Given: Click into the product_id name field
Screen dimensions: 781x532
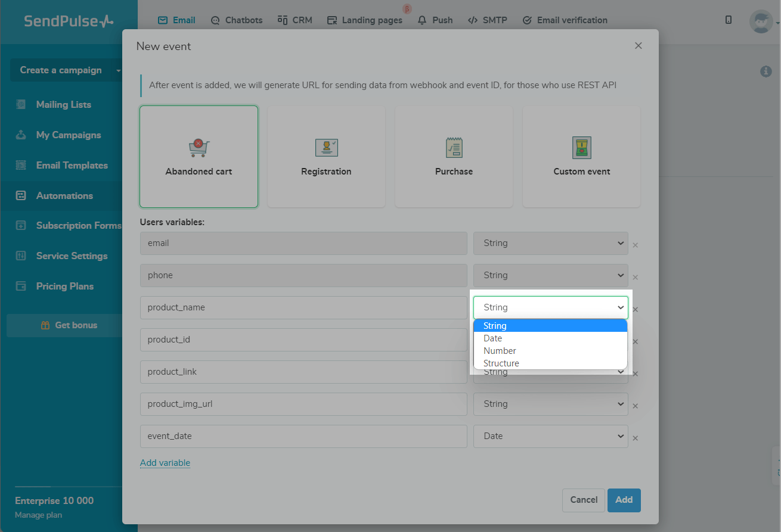Looking at the screenshot, I should click(303, 340).
